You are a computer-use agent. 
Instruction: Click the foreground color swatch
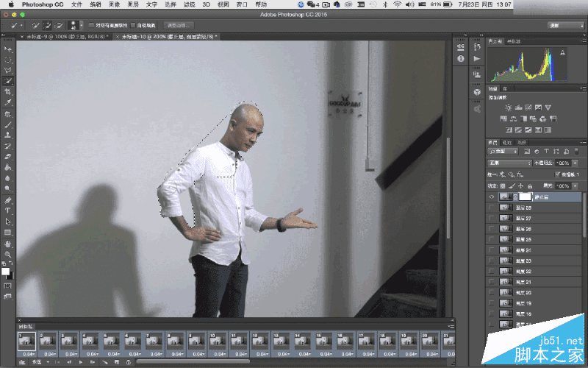click(5, 272)
